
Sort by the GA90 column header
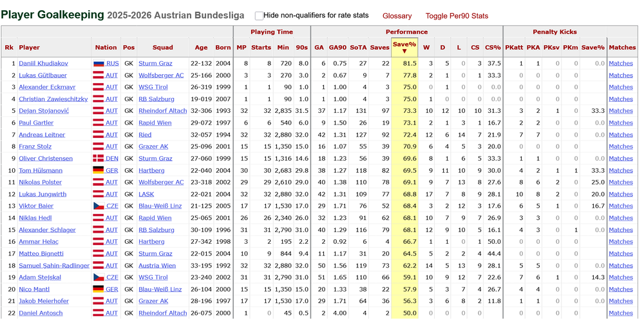click(x=337, y=47)
